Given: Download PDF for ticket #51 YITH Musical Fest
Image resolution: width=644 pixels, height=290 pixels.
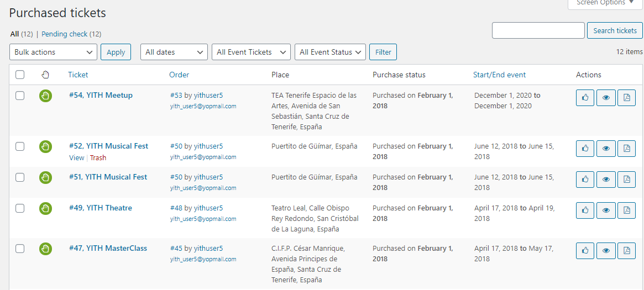Looking at the screenshot, I should click(626, 180).
